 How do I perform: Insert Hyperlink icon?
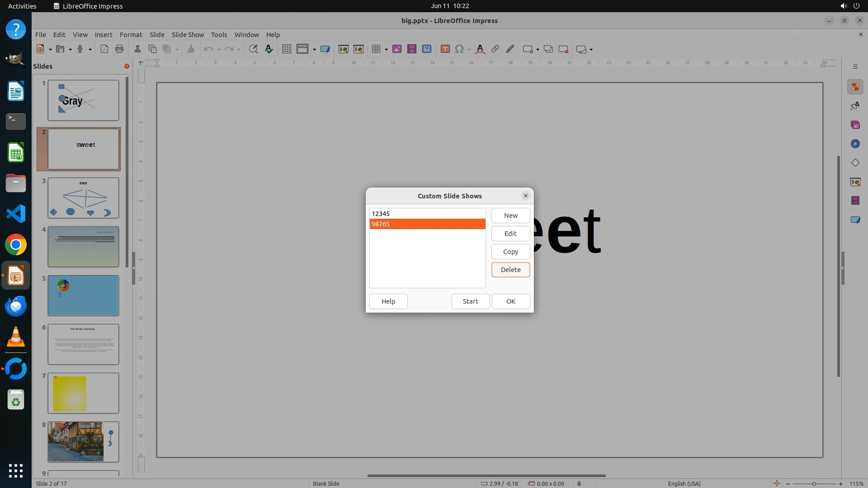click(495, 49)
